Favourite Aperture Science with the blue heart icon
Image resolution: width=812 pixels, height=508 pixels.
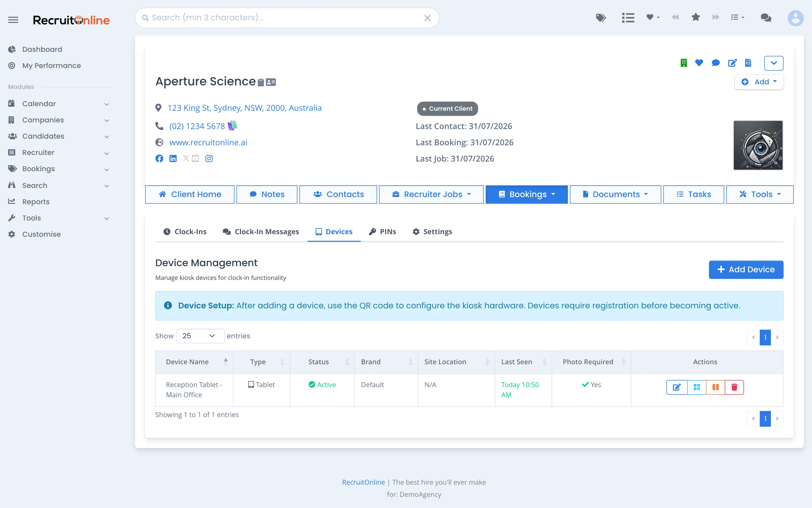point(699,63)
